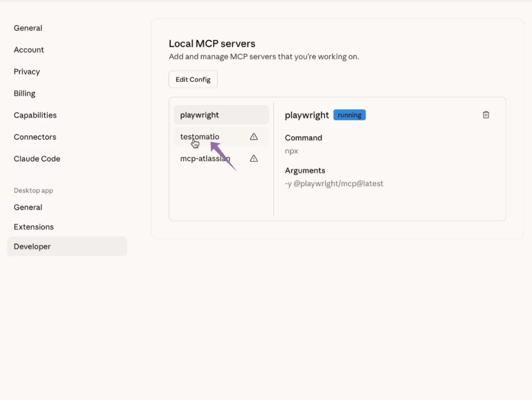Open General under Desktop app
The width and height of the screenshot is (532, 400).
[27, 207]
